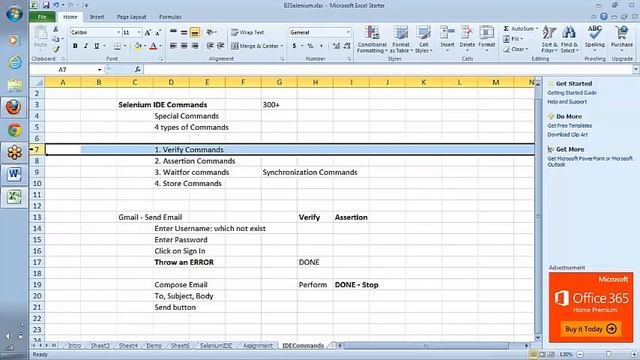Open the font name dropdown

click(119, 32)
